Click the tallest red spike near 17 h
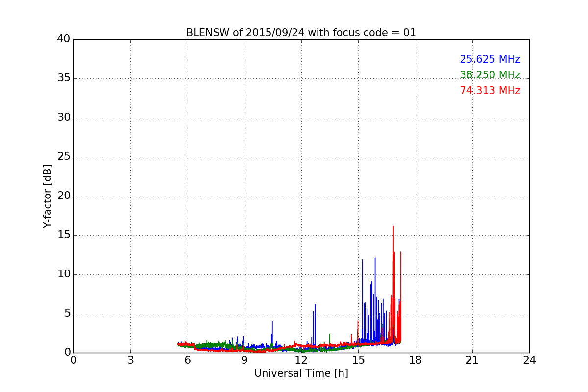Screen dimensions: 588x392 pos(393,226)
